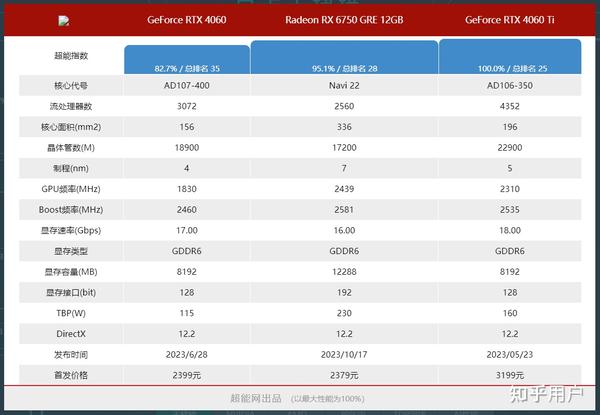Click the broken image icon in the header

coord(64,21)
